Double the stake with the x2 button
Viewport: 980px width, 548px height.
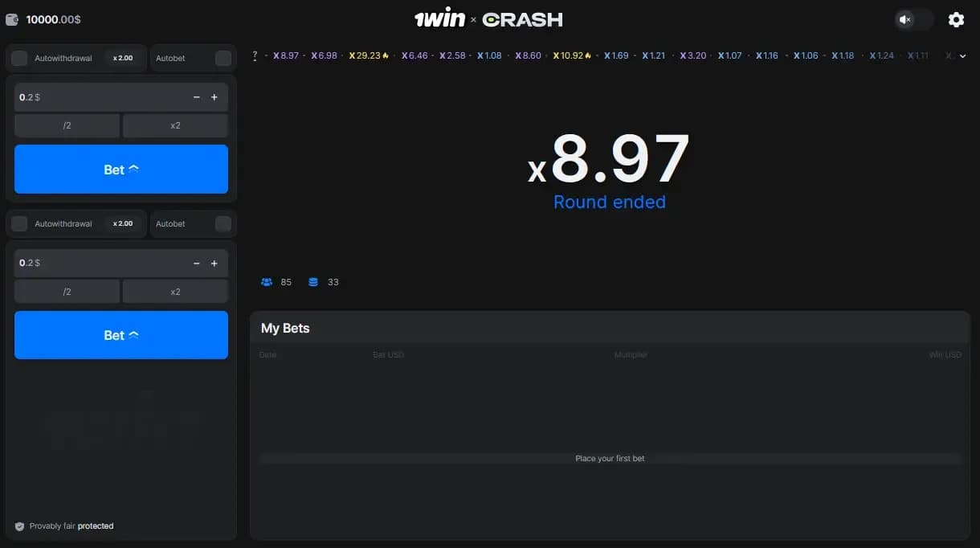tap(175, 125)
